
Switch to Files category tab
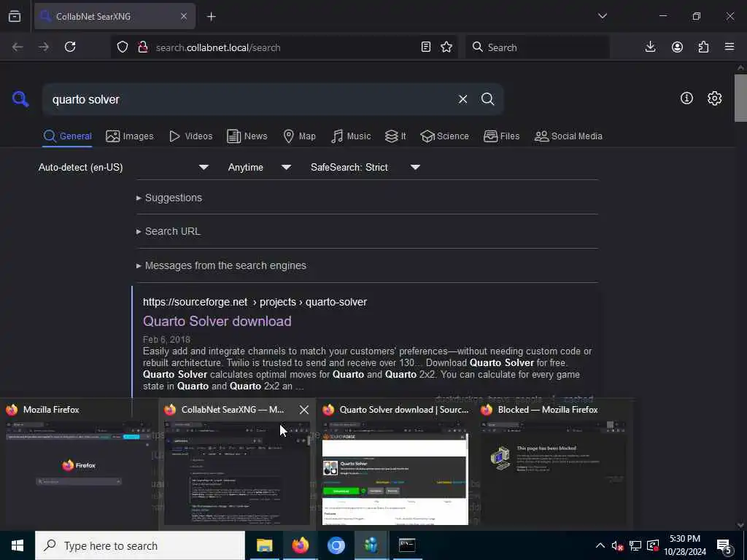pyautogui.click(x=501, y=136)
